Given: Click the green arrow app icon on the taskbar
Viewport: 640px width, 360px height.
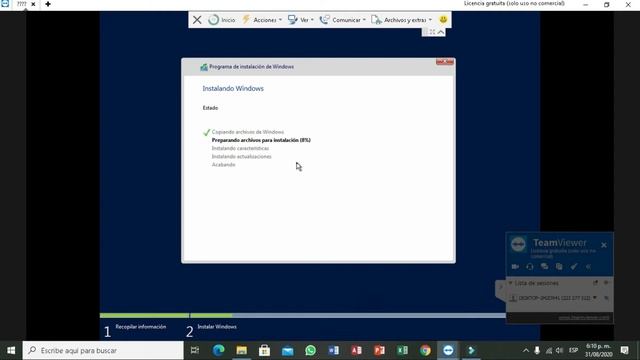Looking at the screenshot, I should [x=471, y=350].
